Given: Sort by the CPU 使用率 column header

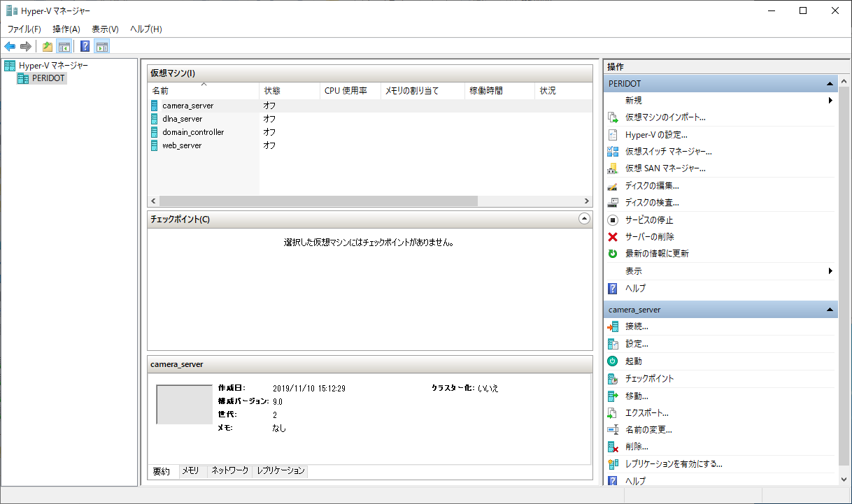Looking at the screenshot, I should (350, 91).
